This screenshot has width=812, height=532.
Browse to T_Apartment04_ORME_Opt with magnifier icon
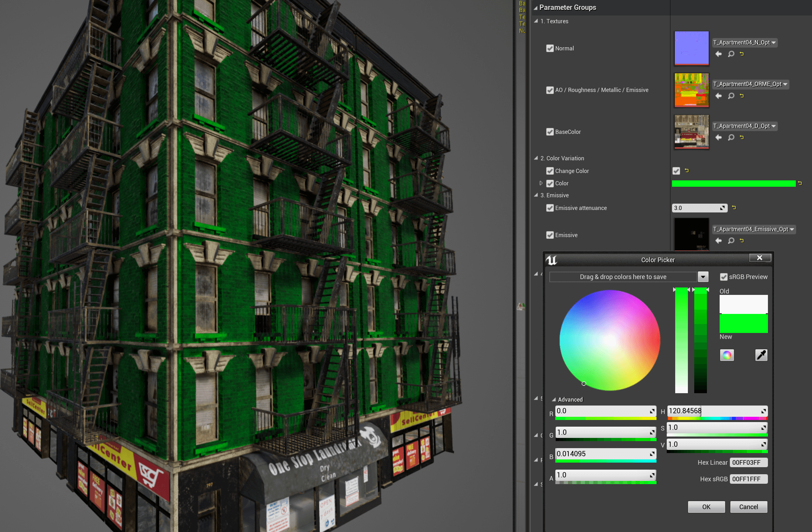coord(731,95)
